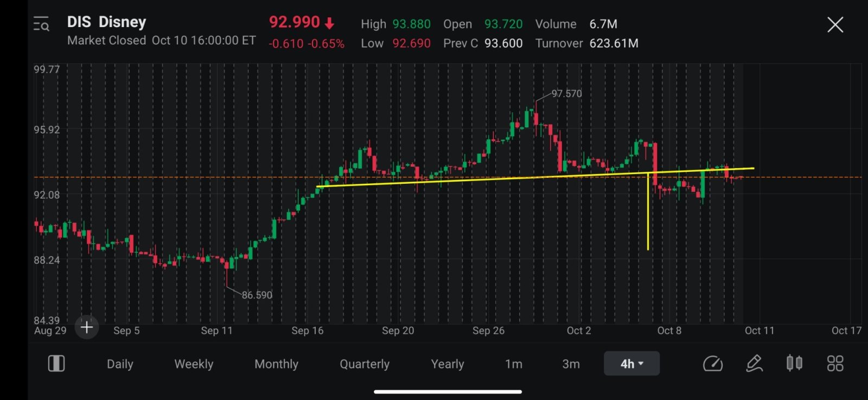Tap the Sep 16 date axis label
The image size is (868, 400).
click(x=307, y=331)
